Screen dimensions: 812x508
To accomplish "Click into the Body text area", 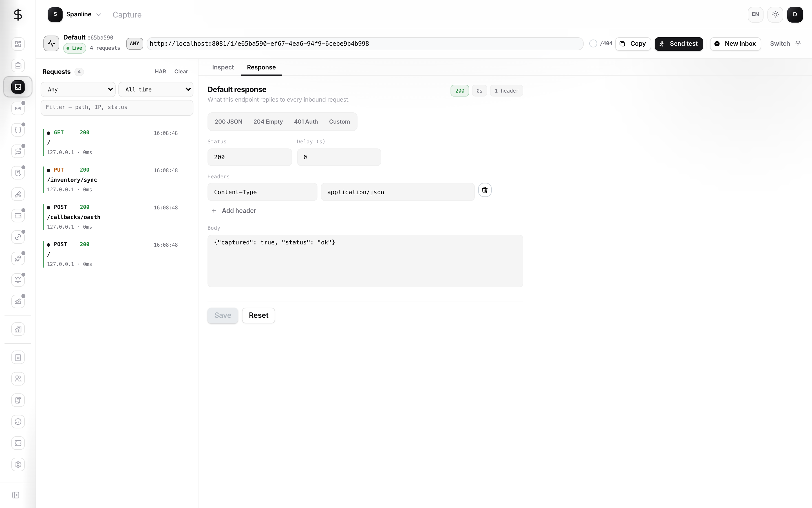I will pyautogui.click(x=365, y=261).
